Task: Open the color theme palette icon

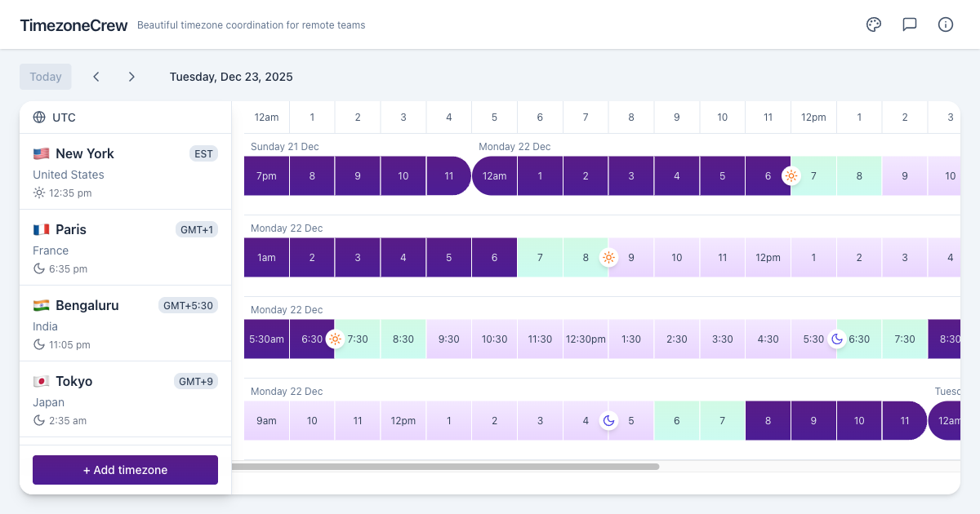Action: point(874,24)
